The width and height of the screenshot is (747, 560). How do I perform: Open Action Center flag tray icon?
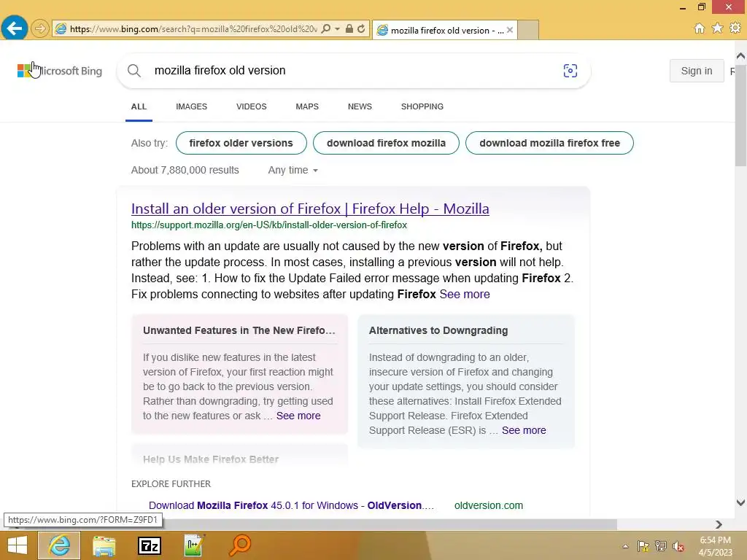[x=643, y=546]
